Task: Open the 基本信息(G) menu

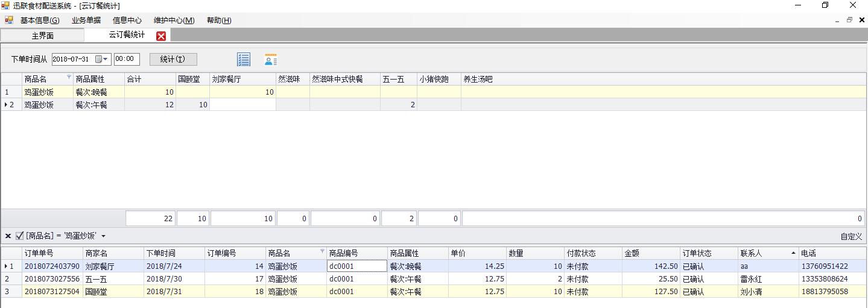Action: [x=40, y=20]
